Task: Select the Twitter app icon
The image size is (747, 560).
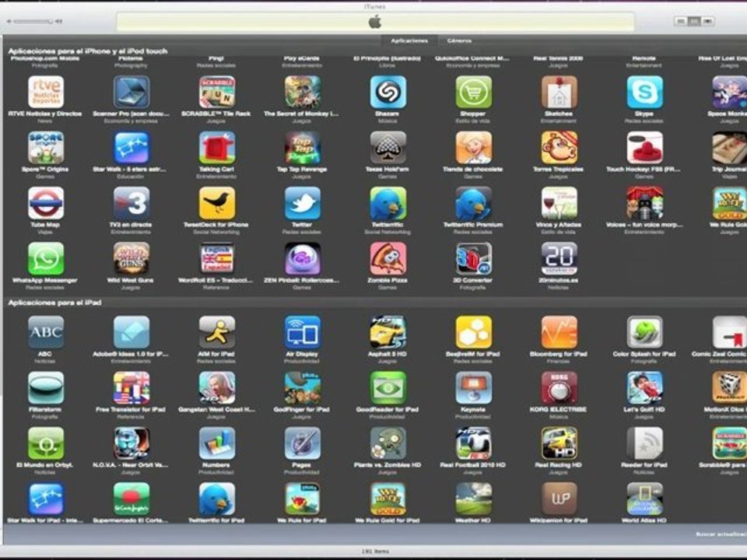Action: point(303,203)
